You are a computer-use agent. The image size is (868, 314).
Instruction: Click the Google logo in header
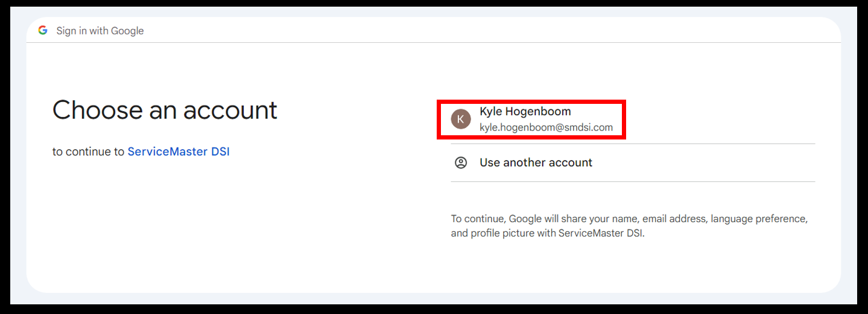click(43, 30)
